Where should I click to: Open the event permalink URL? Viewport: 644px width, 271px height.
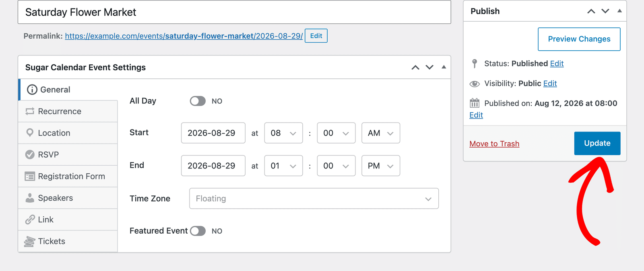(x=184, y=36)
